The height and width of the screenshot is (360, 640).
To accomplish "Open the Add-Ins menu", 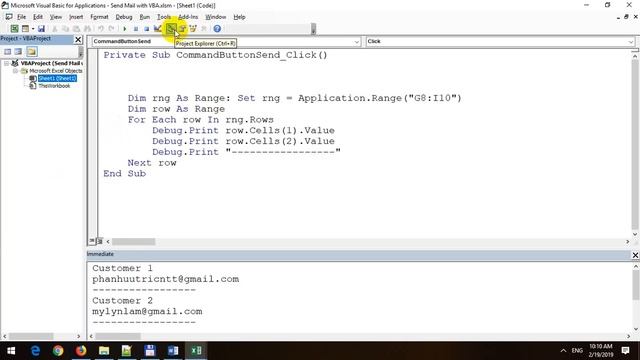I will [x=188, y=17].
